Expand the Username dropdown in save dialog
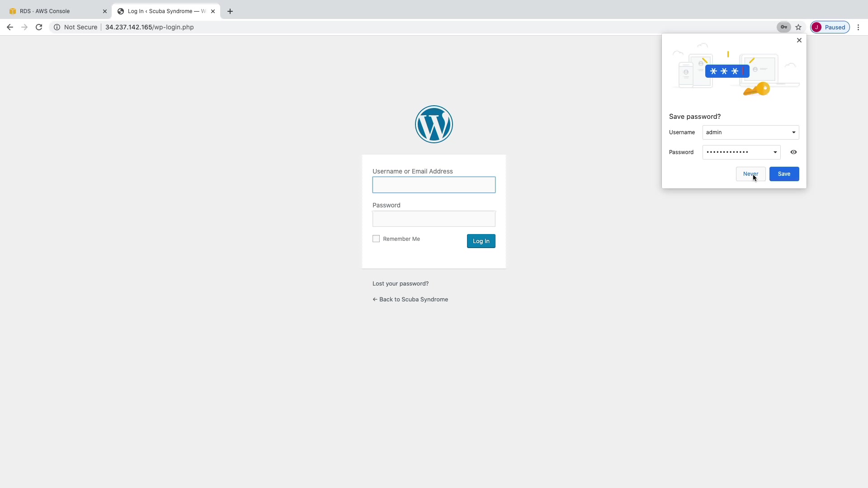Image resolution: width=868 pixels, height=488 pixels. (793, 132)
